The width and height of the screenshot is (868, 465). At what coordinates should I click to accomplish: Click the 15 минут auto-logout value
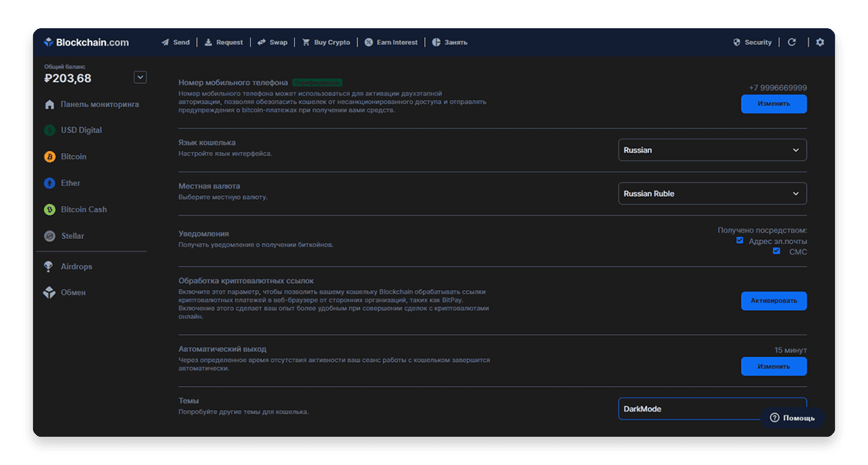pos(790,350)
